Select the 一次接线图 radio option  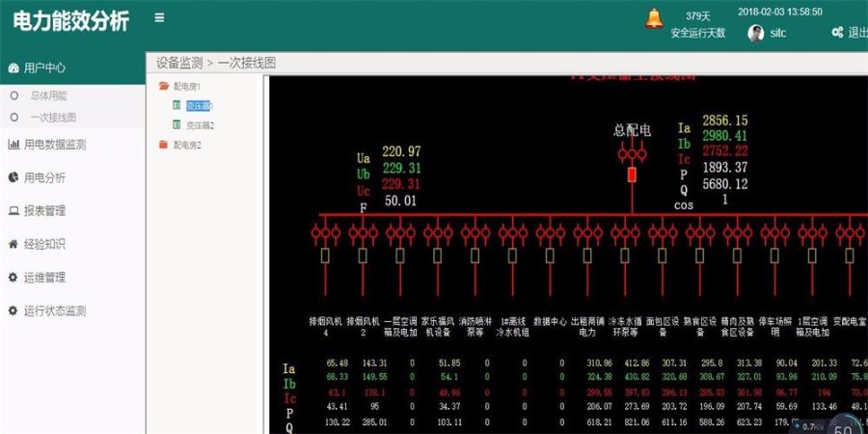click(x=14, y=118)
